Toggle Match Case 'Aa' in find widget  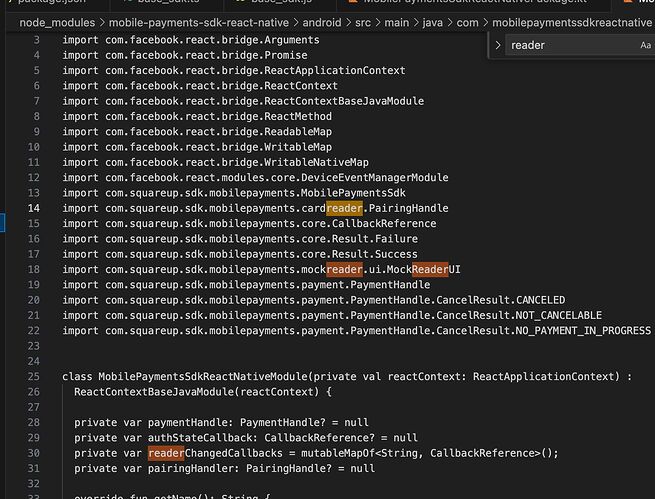(645, 45)
